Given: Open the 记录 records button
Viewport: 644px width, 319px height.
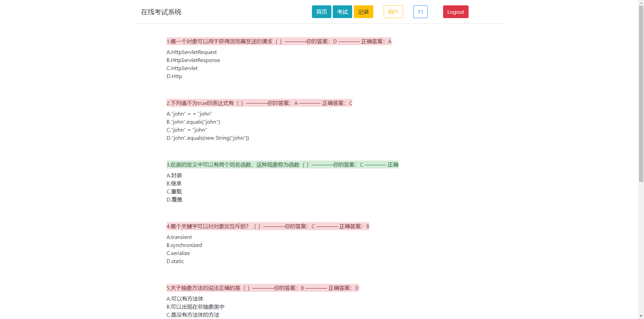Looking at the screenshot, I should pos(363,12).
